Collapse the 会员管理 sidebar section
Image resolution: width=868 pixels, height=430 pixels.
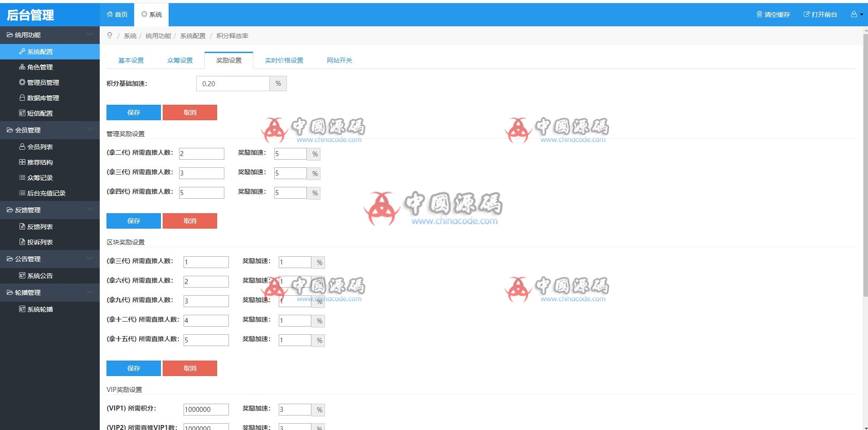[x=90, y=130]
